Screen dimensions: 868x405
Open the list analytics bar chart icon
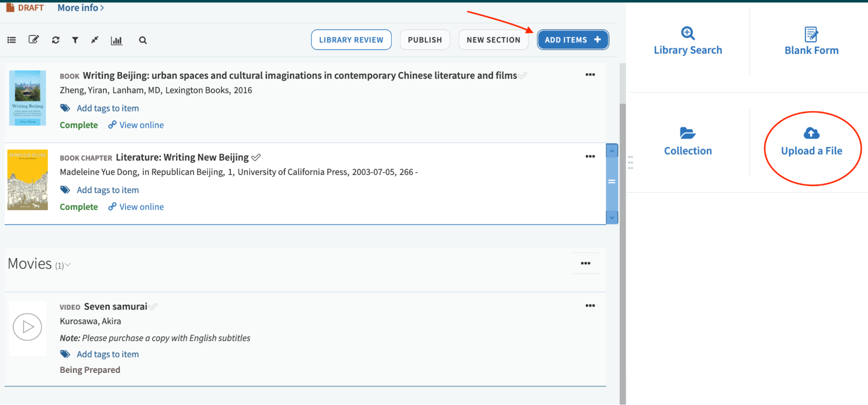click(116, 40)
